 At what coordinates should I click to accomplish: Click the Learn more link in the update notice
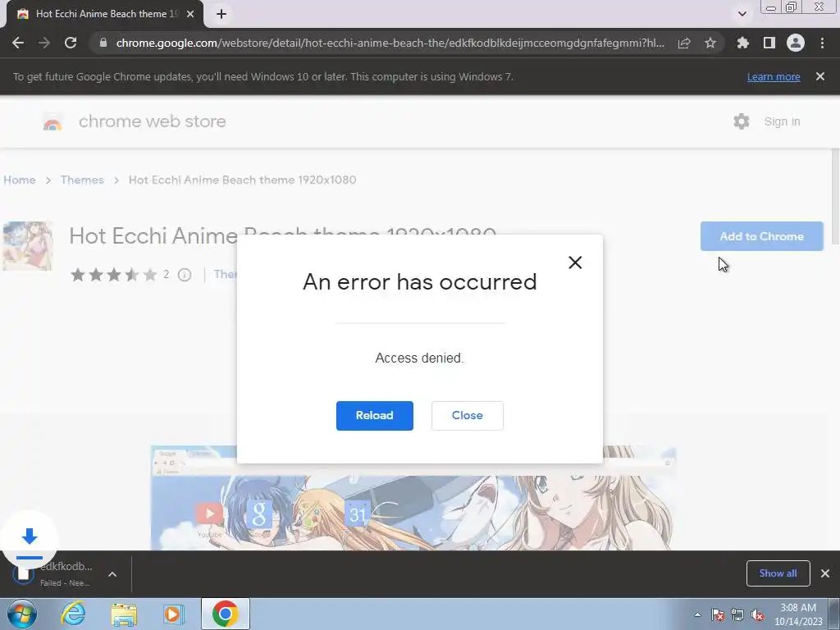774,76
